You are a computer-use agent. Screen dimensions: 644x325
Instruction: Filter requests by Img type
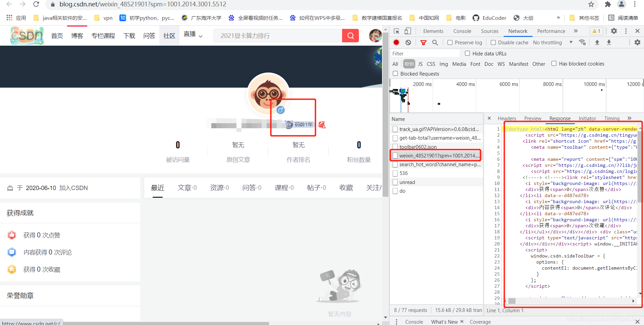443,64
